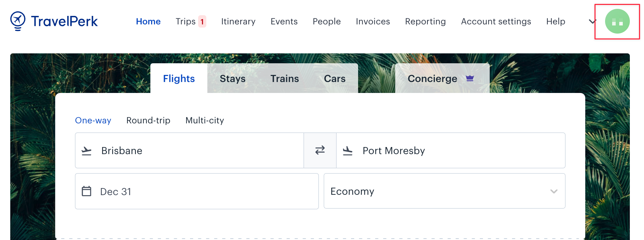Image resolution: width=644 pixels, height=240 pixels.
Task: Switch to the Trains tab
Action: (284, 78)
